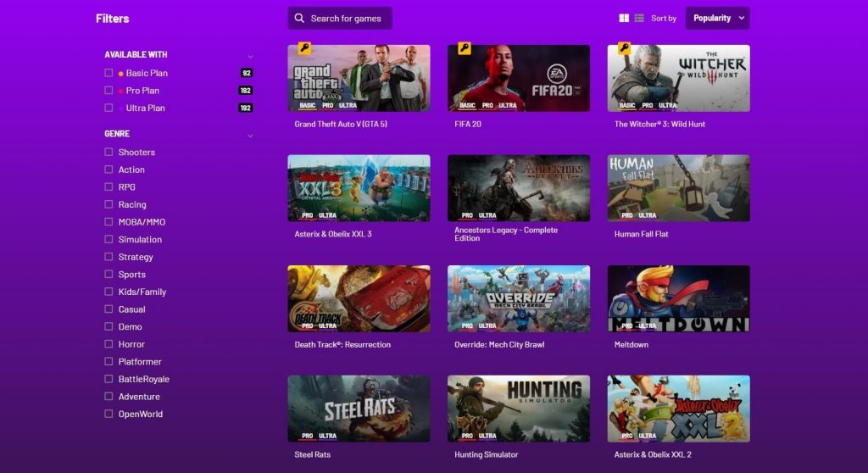The image size is (868, 473).
Task: Check the Racing genre box
Action: tap(108, 204)
